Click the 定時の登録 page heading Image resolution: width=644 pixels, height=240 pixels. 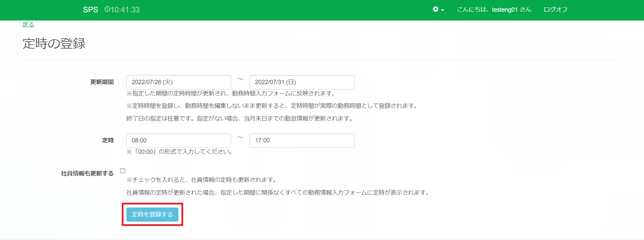(54, 44)
